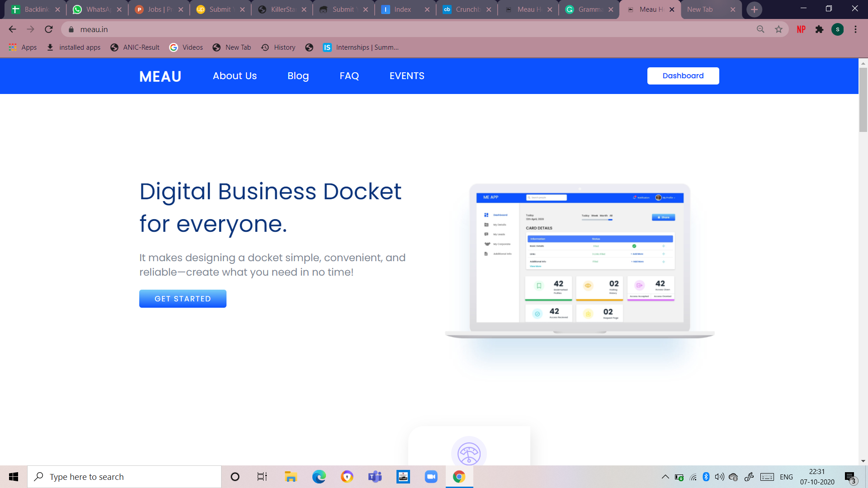Click the page vertical scrollbar thumb
The image size is (868, 488).
[x=863, y=99]
